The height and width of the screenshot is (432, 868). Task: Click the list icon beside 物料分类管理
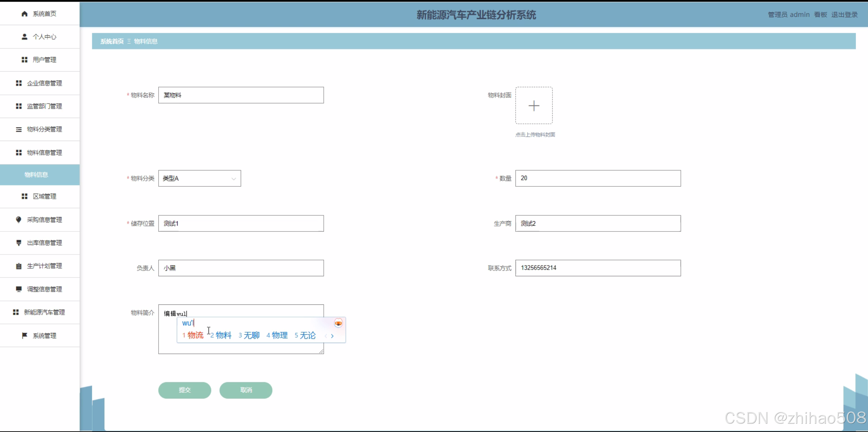point(19,129)
